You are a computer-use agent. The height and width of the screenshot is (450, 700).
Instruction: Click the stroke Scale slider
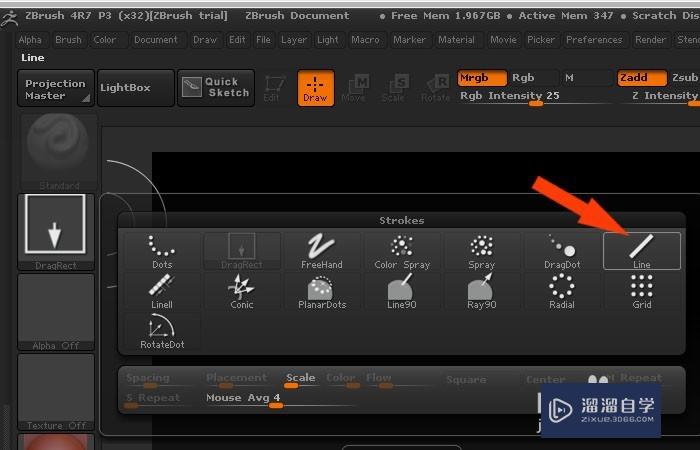tap(301, 379)
